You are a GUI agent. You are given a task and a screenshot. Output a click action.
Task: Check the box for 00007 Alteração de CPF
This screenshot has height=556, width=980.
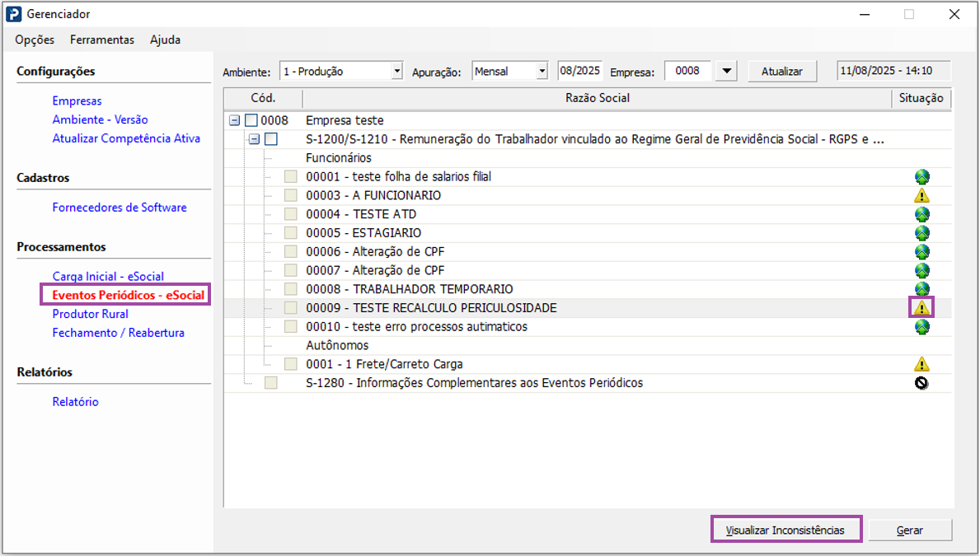tap(291, 270)
